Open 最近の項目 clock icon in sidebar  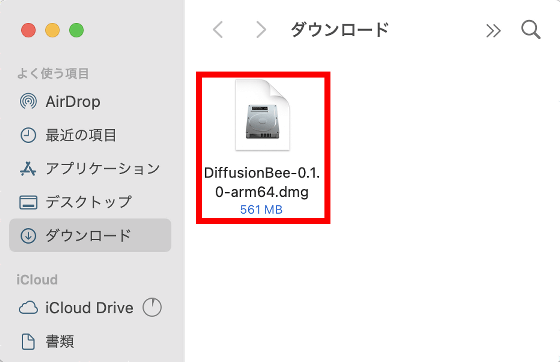(x=28, y=135)
